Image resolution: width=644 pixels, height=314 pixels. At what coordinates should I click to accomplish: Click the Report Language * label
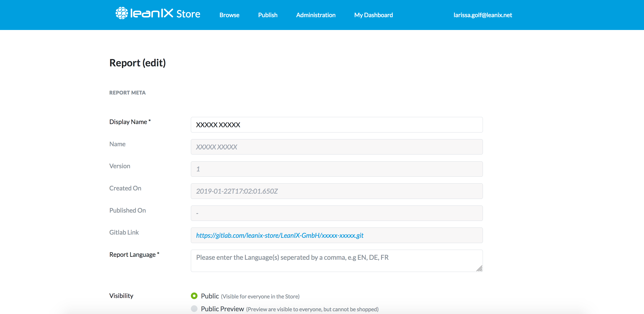[134, 254]
